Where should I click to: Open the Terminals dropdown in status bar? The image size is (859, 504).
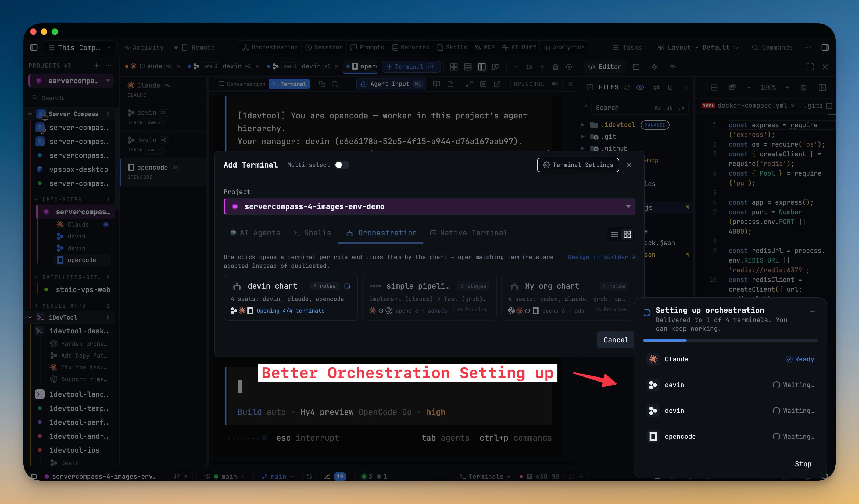[x=485, y=476]
